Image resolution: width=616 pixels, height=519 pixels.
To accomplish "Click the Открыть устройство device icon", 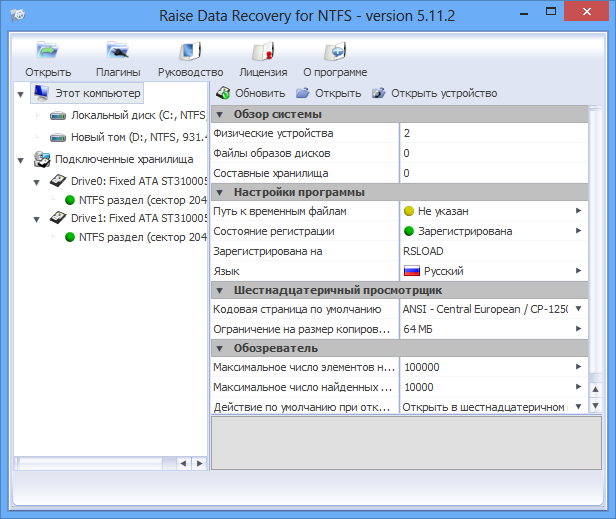I will point(379,93).
